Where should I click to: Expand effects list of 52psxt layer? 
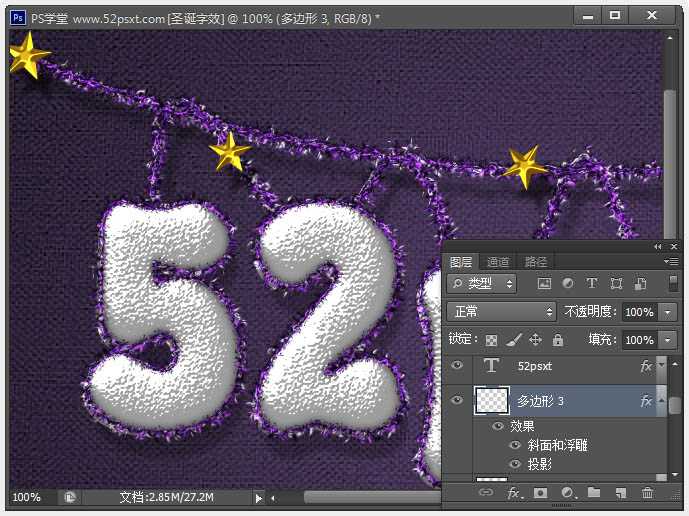pyautogui.click(x=661, y=365)
